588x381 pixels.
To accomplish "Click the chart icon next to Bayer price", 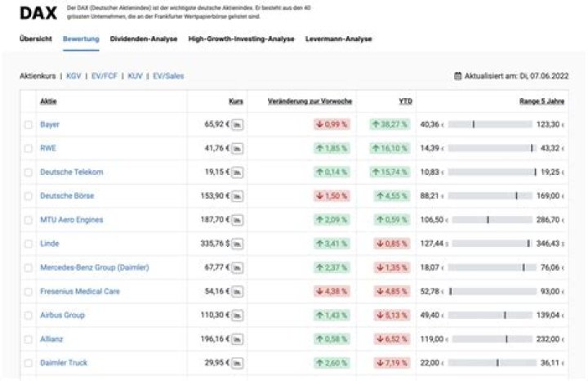I will coord(237,124).
